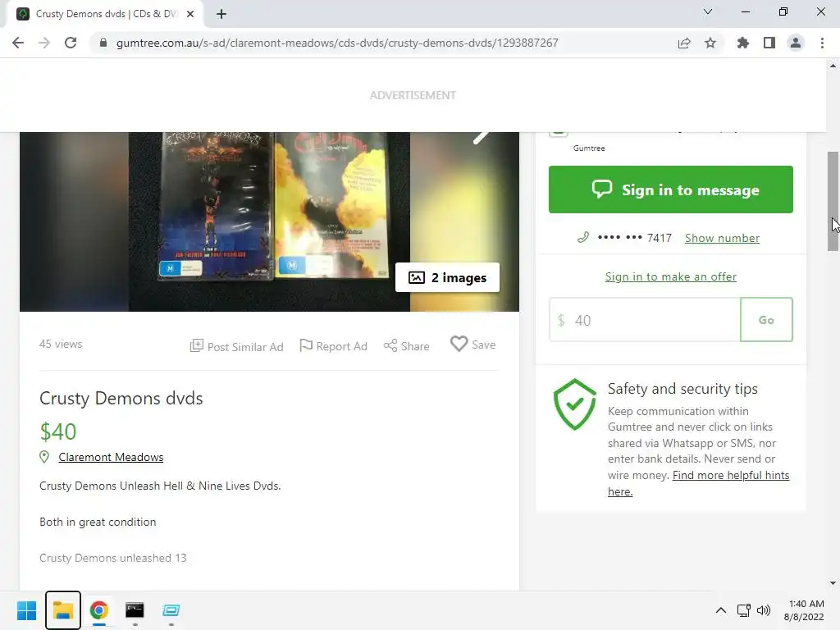The image size is (840, 630).
Task: Open the volume control icon
Action: point(764,610)
